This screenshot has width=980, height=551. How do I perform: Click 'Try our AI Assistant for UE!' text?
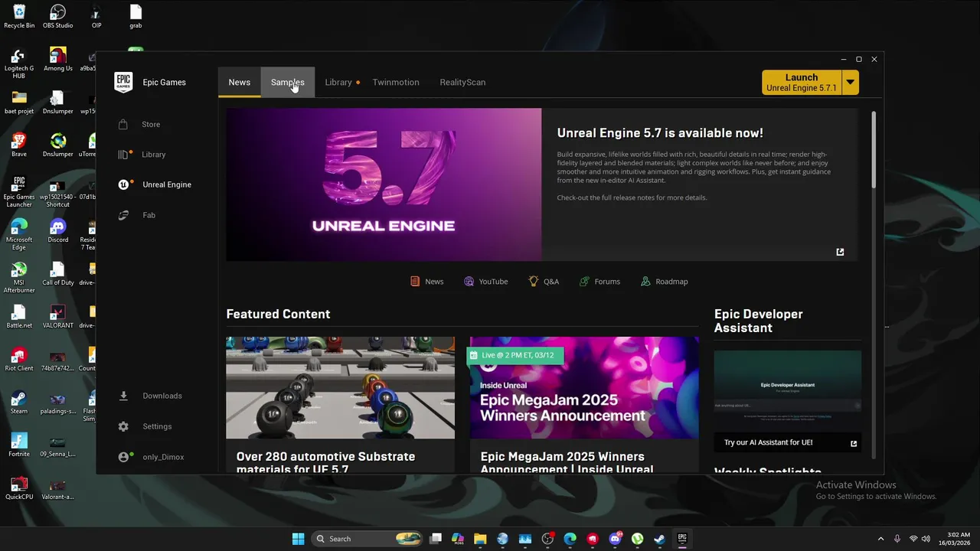pos(769,442)
